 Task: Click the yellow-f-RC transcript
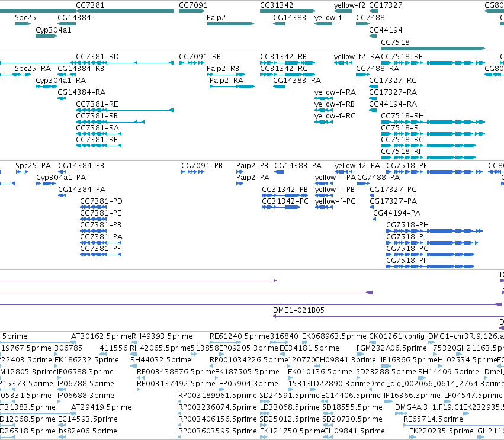click(x=323, y=122)
